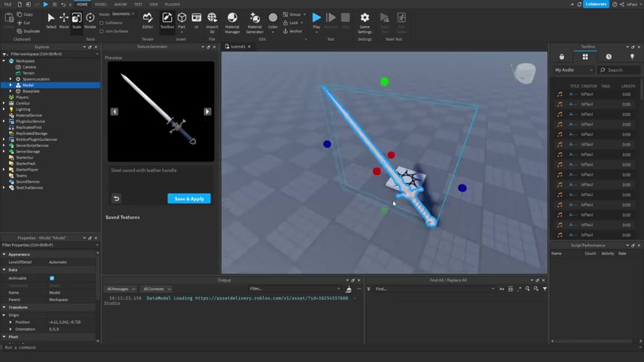Open the HOME ribbon tab
The image size is (644, 362).
pyautogui.click(x=82, y=4)
